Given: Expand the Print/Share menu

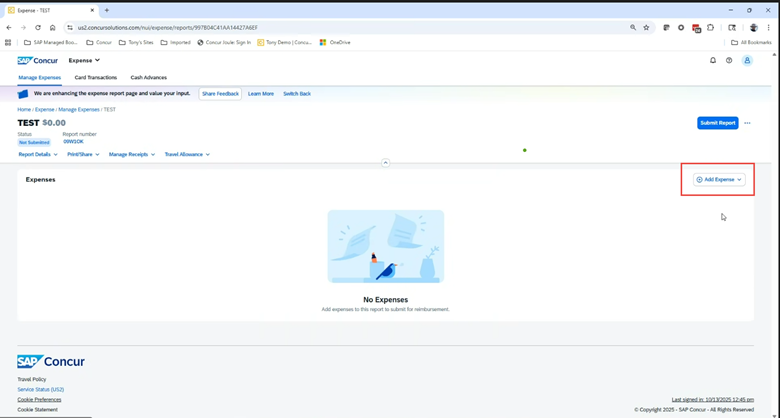Looking at the screenshot, I should coord(83,155).
